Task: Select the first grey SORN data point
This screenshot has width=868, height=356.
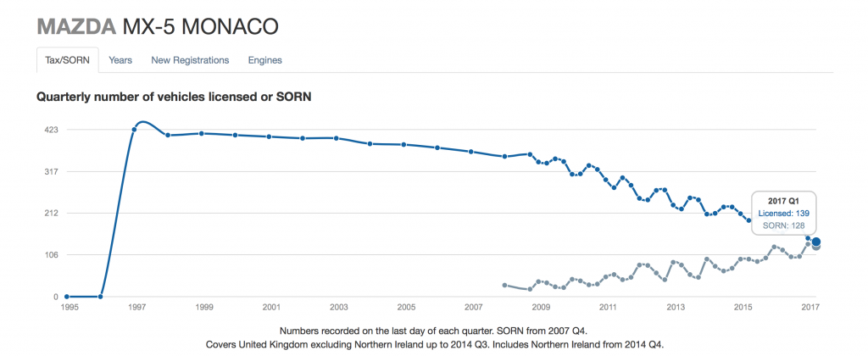Action: coord(504,285)
